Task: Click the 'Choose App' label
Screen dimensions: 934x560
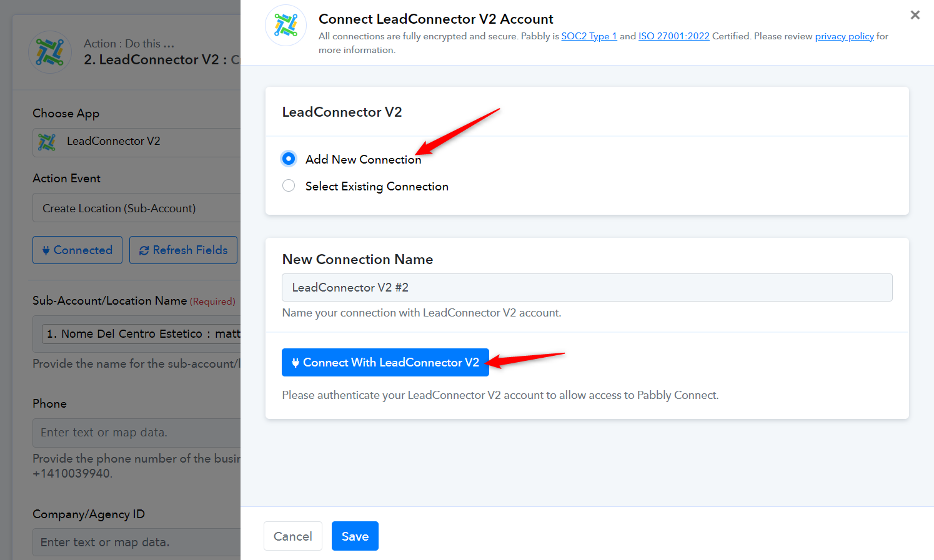Action: tap(66, 114)
